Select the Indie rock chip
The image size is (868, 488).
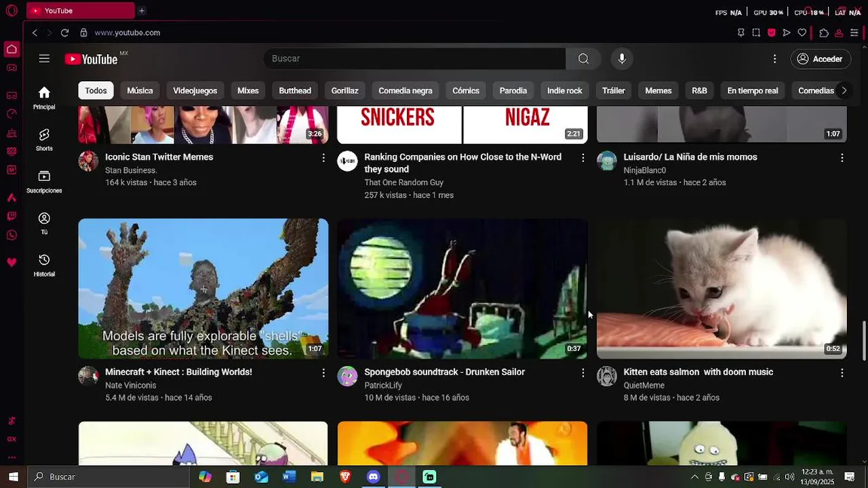click(565, 91)
